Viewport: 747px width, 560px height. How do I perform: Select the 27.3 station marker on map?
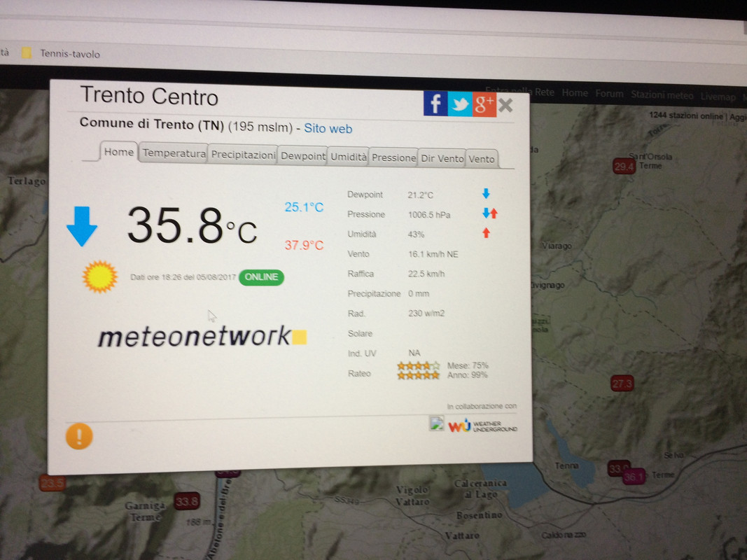[622, 384]
